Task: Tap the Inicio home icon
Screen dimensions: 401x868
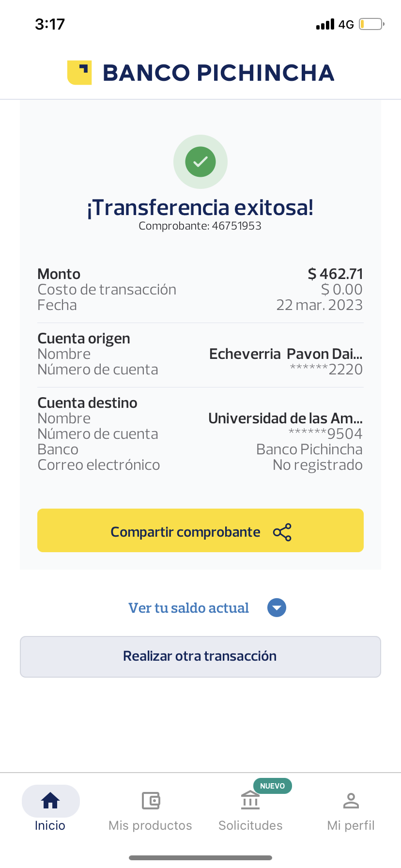Action: 50,801
